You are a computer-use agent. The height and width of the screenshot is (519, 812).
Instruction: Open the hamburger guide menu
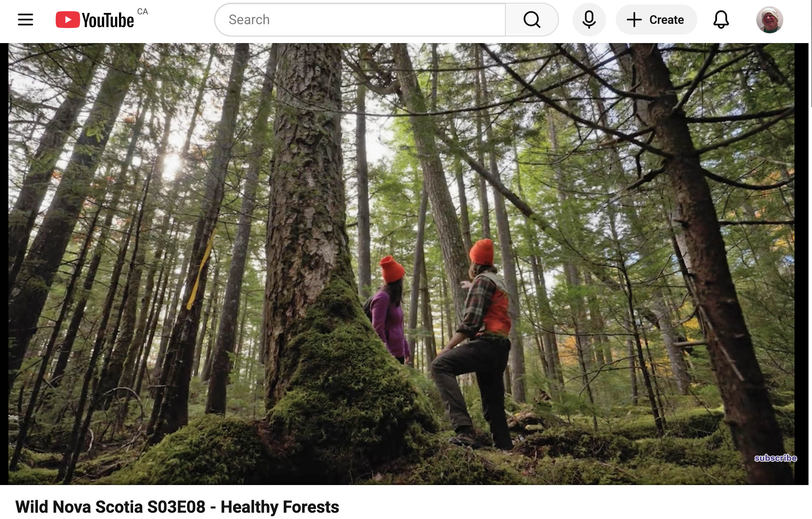point(26,20)
